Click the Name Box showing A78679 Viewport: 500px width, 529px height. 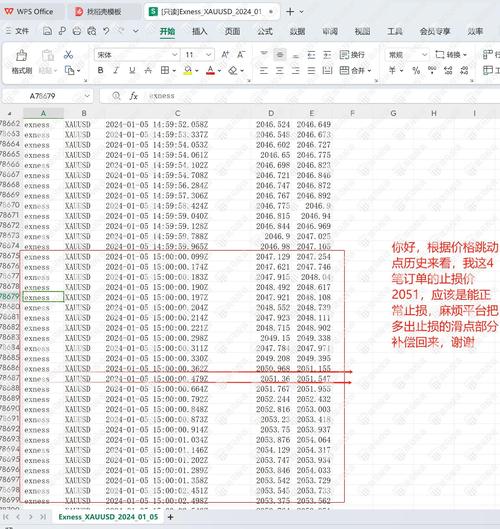[x=43, y=96]
